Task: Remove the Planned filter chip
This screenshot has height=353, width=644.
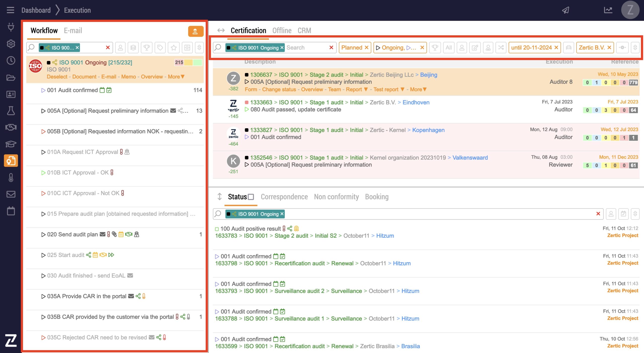Action: click(x=367, y=48)
